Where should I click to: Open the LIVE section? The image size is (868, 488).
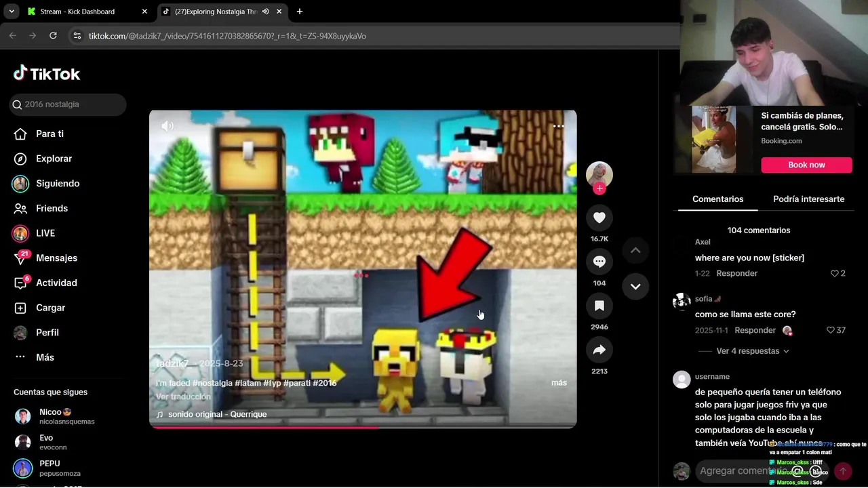pos(34,233)
